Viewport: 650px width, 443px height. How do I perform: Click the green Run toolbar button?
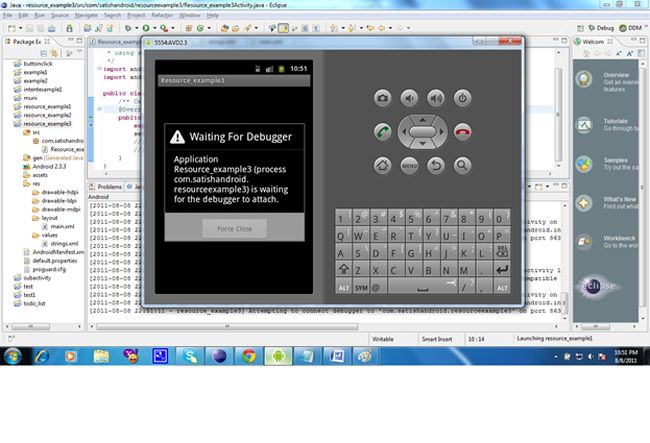point(146,28)
